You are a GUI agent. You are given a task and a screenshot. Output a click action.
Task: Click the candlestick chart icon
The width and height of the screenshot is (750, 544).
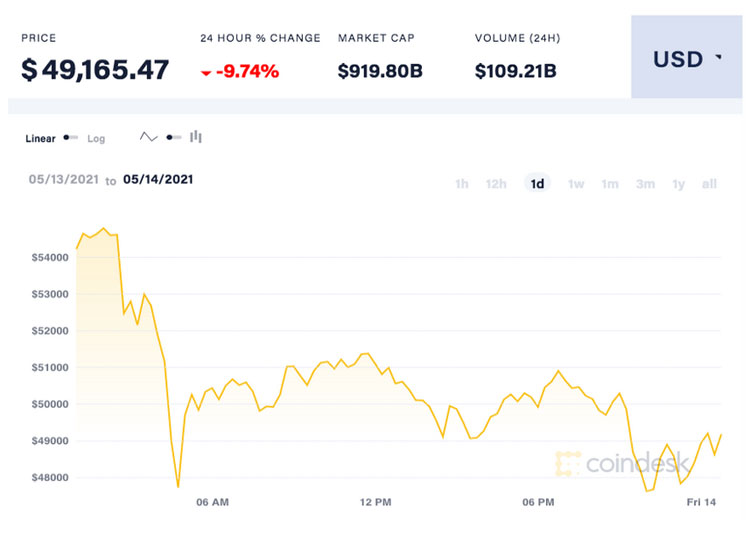coord(196,137)
